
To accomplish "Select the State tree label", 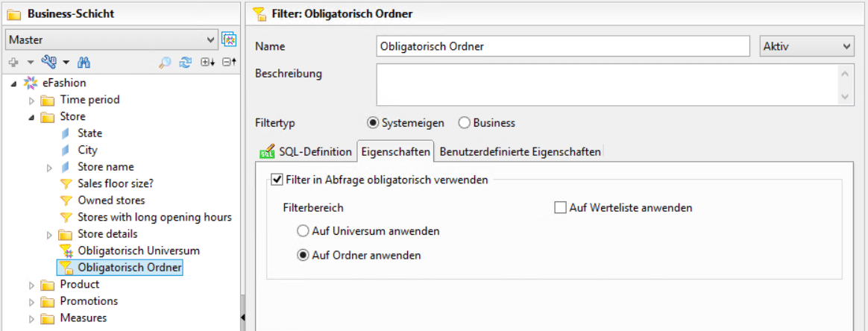I will [90, 133].
